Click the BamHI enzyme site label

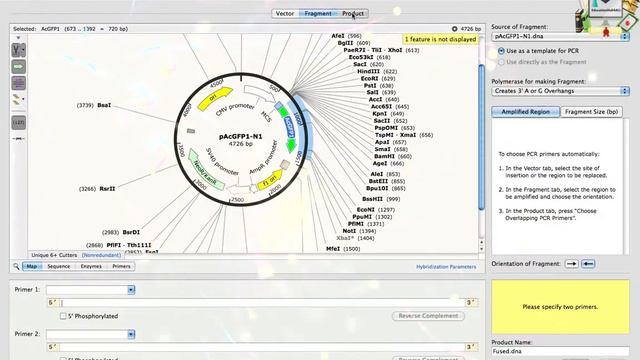coord(384,156)
